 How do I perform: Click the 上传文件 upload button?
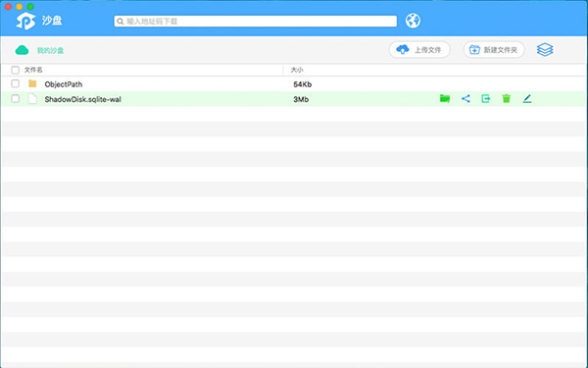[x=419, y=50]
